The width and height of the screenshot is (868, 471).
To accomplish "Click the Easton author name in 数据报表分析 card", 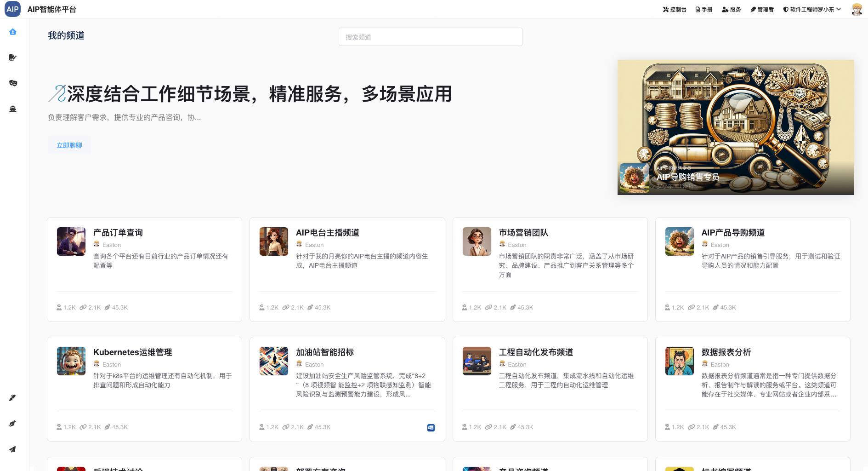I will [720, 365].
